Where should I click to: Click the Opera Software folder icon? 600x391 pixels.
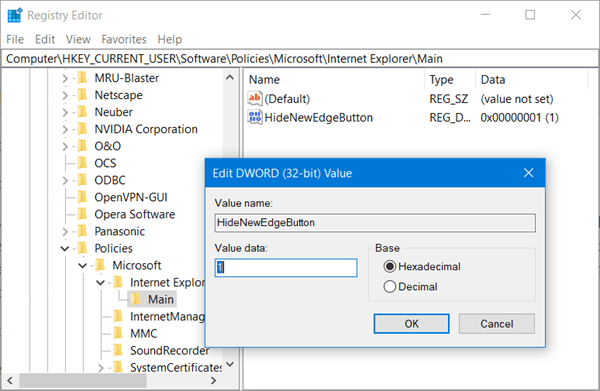(x=82, y=214)
